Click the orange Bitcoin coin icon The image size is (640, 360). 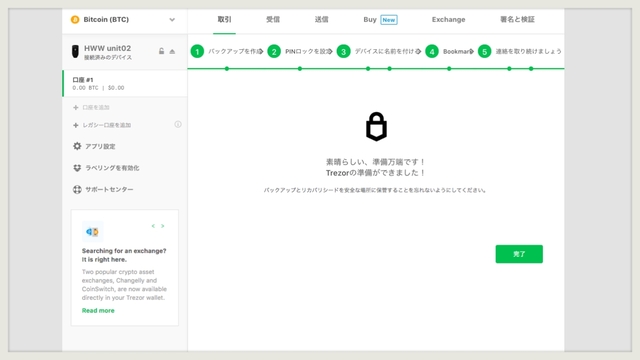pos(75,20)
